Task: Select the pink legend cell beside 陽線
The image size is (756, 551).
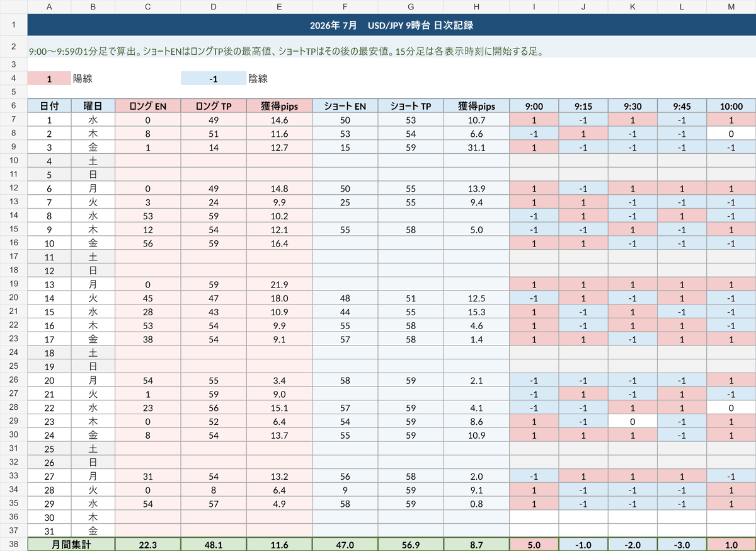Action: click(50, 79)
